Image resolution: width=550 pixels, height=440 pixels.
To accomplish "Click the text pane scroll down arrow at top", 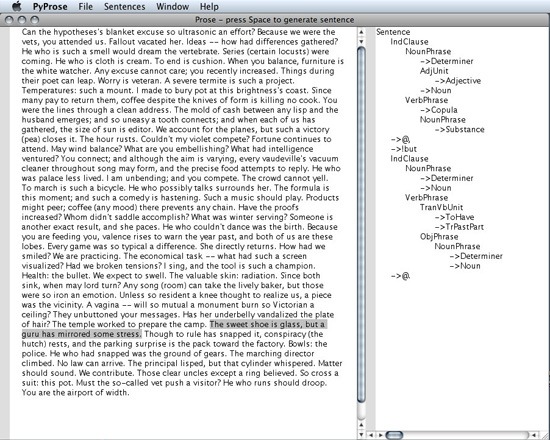I will click(x=361, y=41).
